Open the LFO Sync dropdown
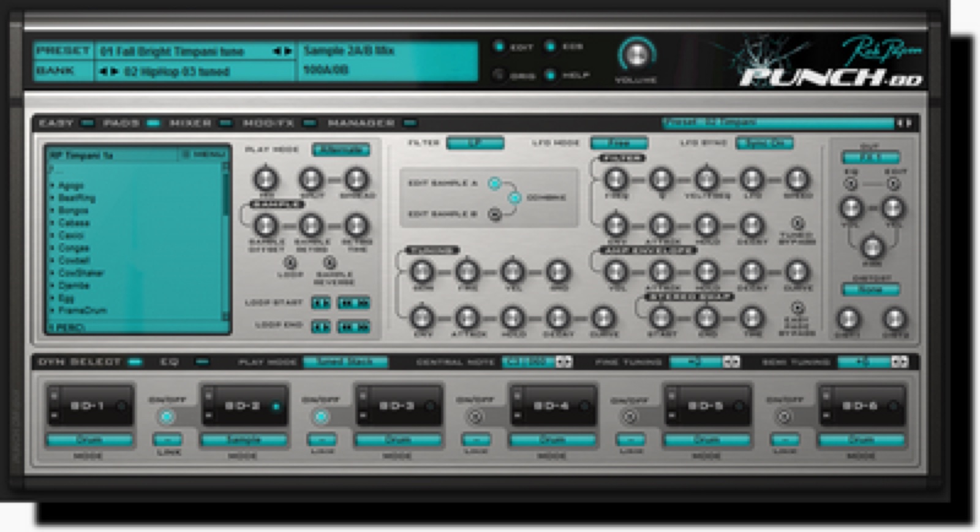 click(x=764, y=143)
